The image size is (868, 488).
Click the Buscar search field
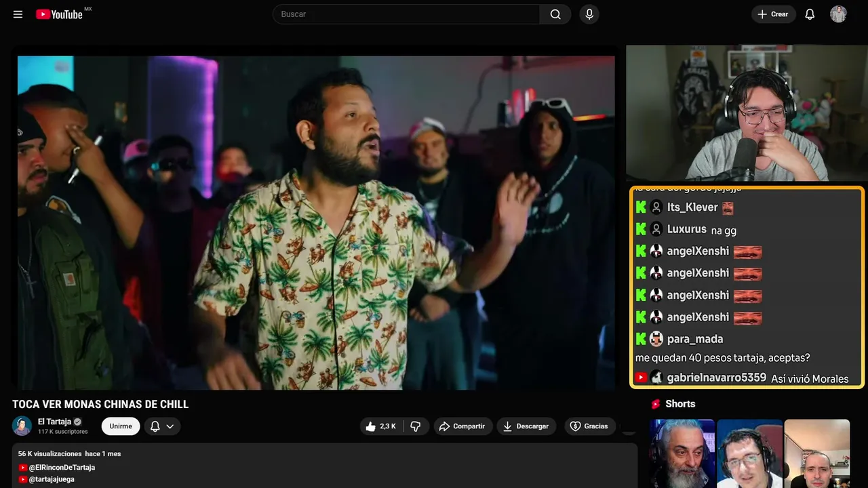(406, 14)
